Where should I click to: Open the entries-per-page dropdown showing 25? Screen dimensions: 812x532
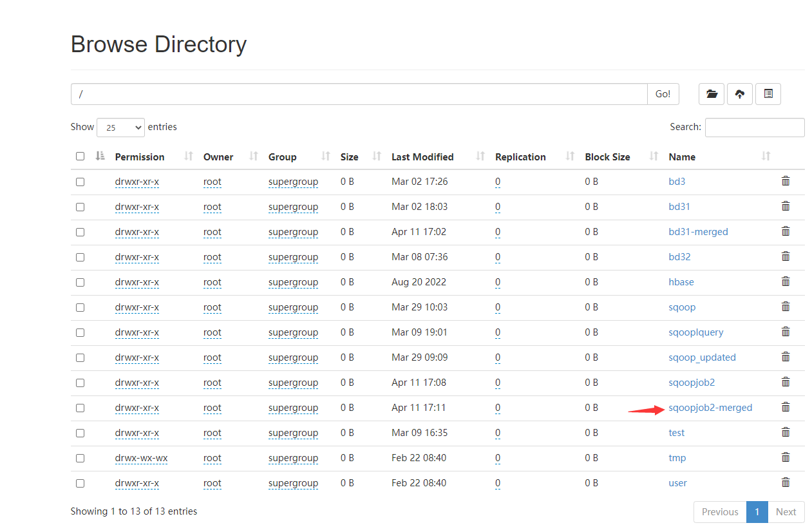tap(120, 128)
